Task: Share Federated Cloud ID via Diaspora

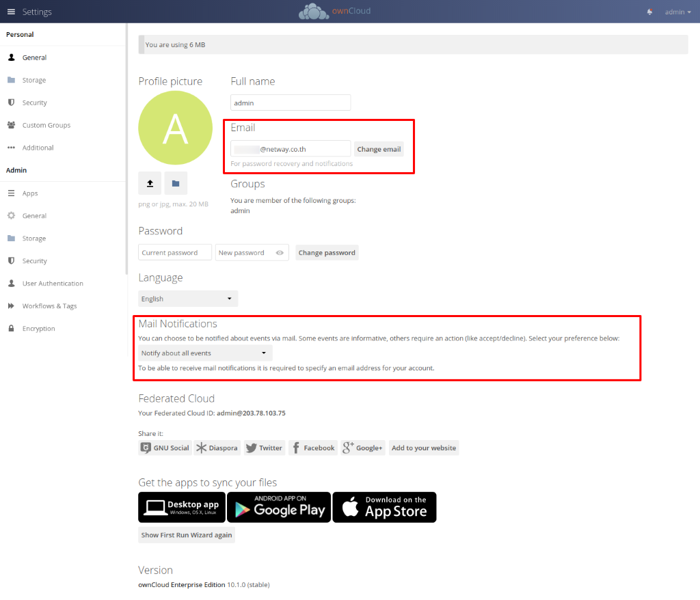Action: 217,448
